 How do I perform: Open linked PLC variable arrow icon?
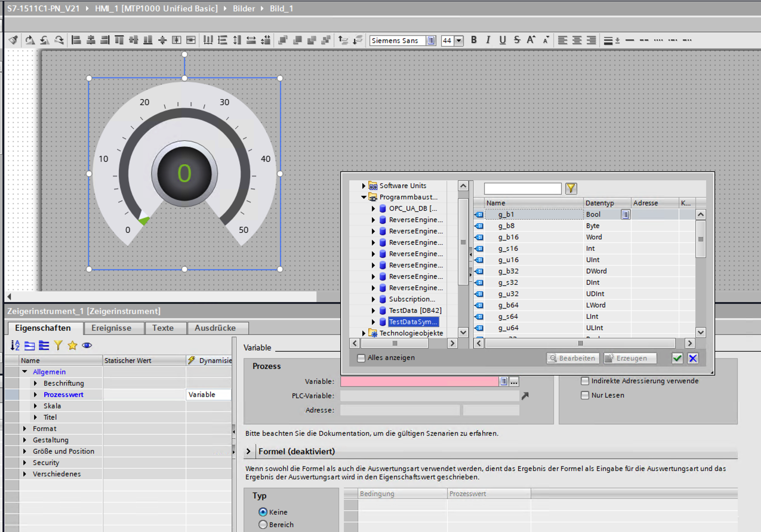pyautogui.click(x=525, y=395)
